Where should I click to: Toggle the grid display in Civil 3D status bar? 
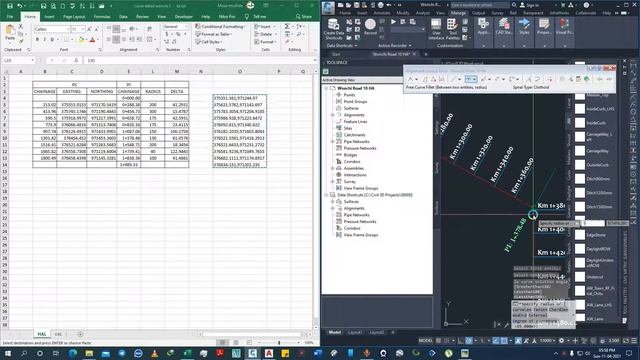[x=439, y=340]
